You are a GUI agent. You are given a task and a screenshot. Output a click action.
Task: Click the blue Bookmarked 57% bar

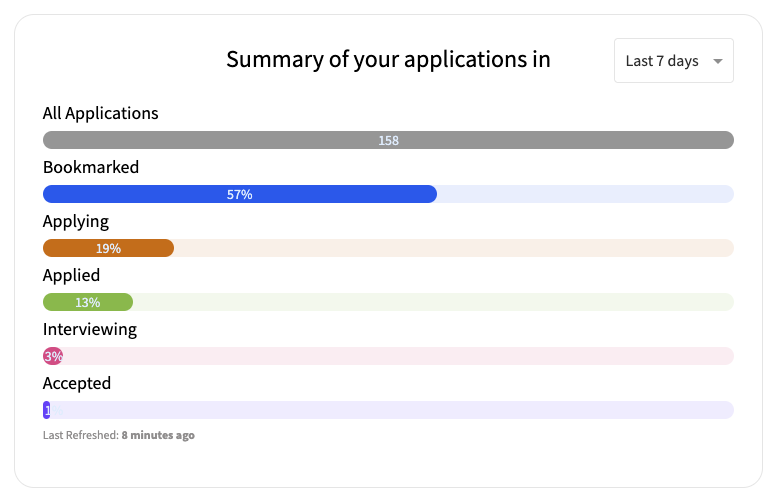[240, 194]
